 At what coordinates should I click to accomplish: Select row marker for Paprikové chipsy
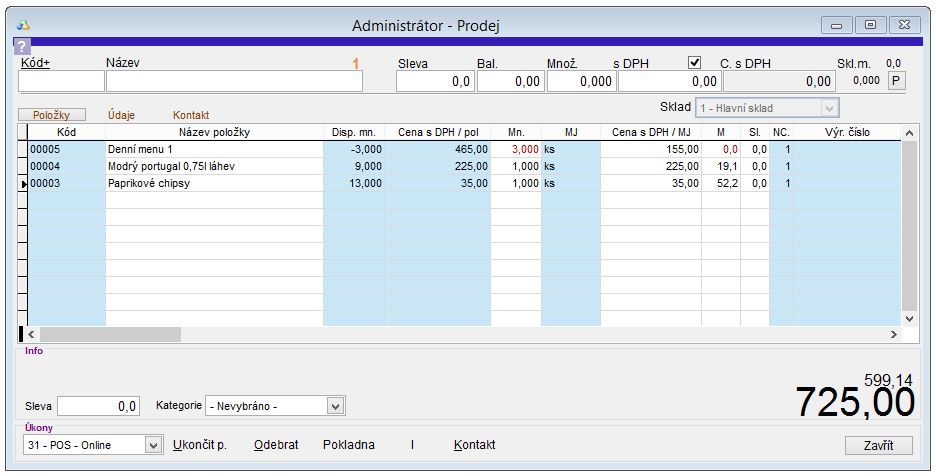point(23,184)
